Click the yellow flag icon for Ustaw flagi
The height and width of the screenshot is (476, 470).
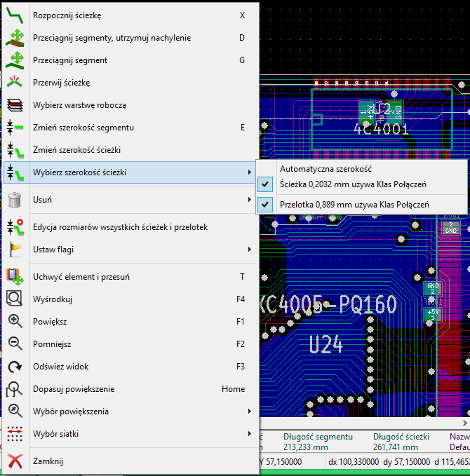[15, 250]
